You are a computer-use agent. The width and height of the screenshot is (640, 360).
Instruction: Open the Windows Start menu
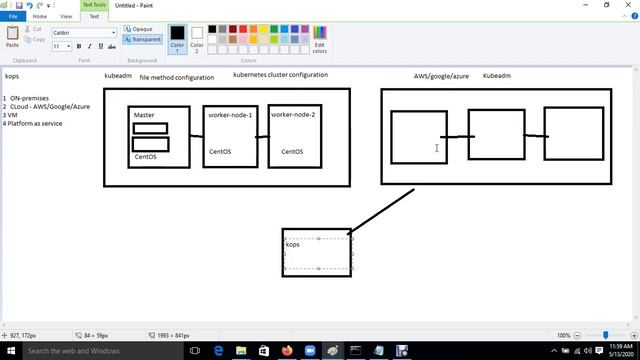(x=11, y=351)
